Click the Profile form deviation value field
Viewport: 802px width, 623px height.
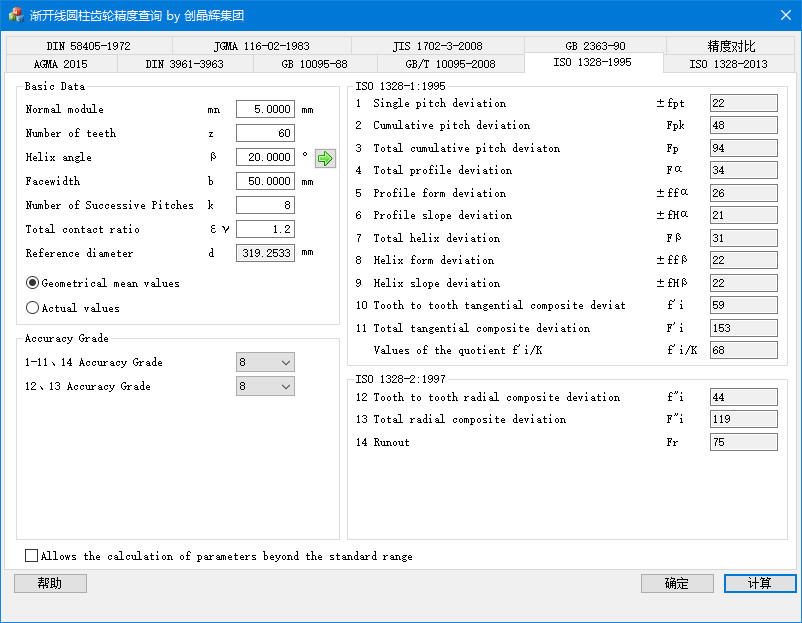pos(744,193)
